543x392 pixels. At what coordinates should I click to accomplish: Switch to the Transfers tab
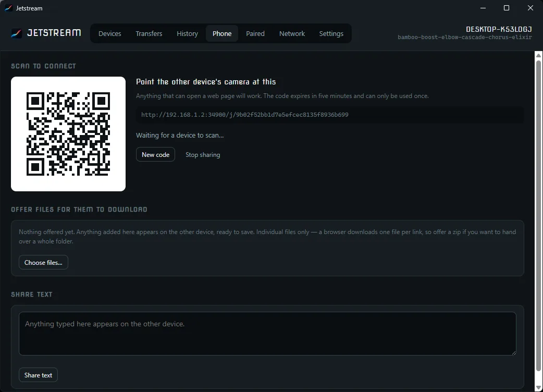[x=149, y=33]
